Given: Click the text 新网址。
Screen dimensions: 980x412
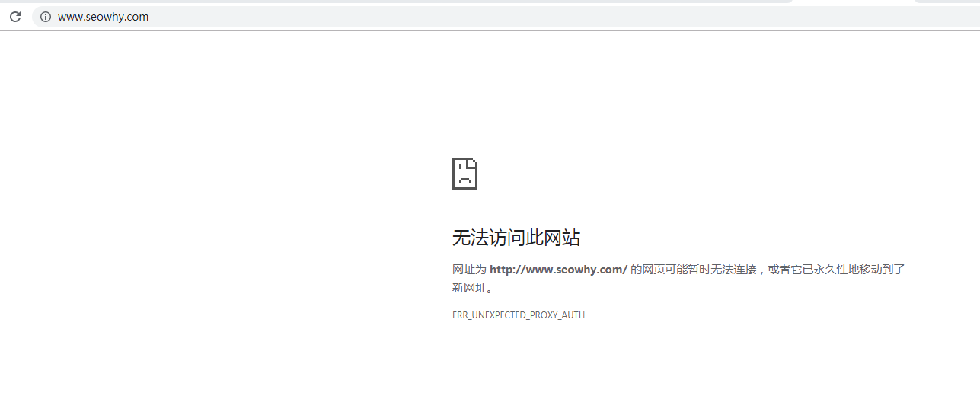Looking at the screenshot, I should (x=473, y=288).
